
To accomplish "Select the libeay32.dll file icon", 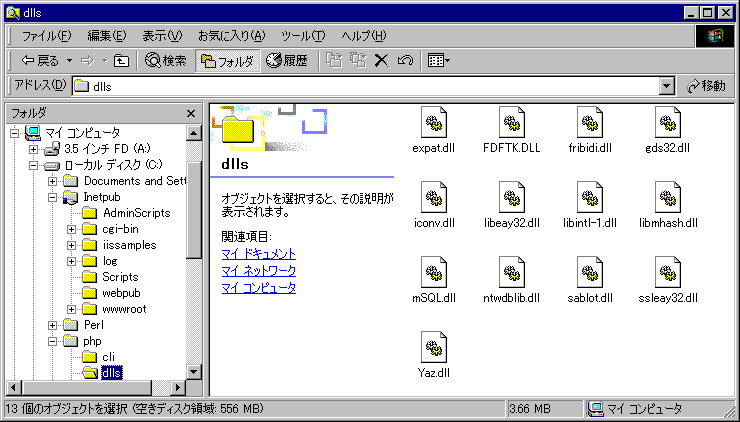I will 512,197.
